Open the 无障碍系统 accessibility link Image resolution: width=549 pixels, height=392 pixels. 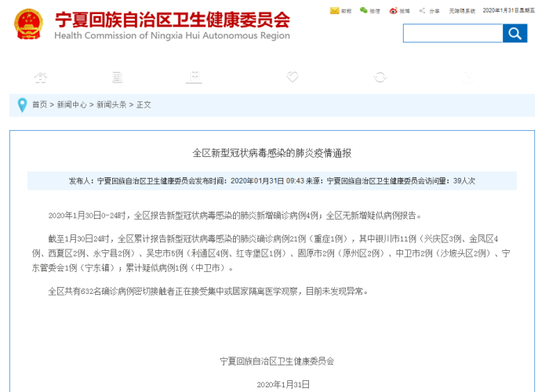click(x=462, y=11)
